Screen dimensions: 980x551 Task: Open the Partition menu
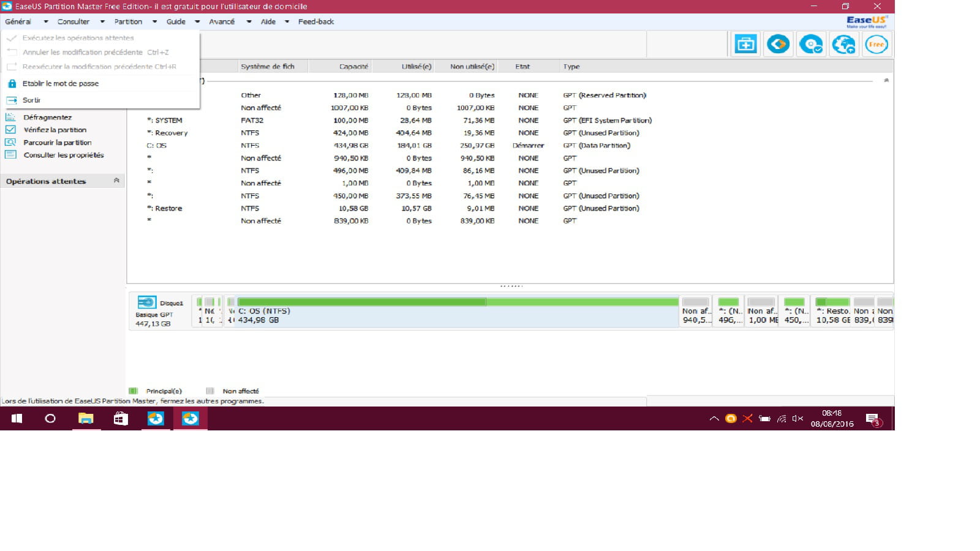click(128, 21)
